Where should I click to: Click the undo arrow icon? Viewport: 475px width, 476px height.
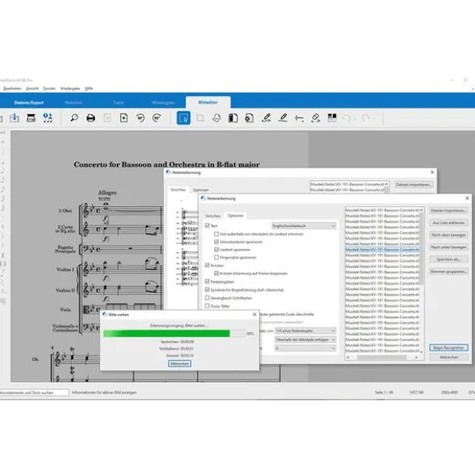pyautogui.click(x=347, y=118)
